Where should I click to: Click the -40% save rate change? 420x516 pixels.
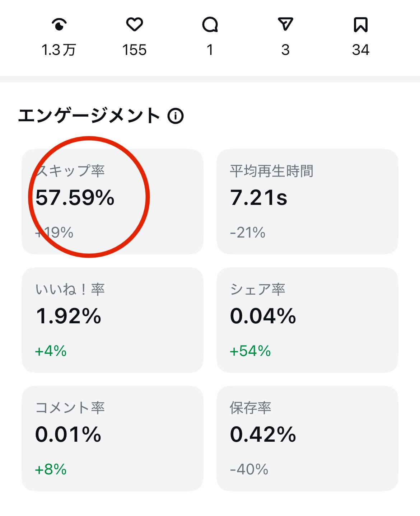(x=249, y=469)
